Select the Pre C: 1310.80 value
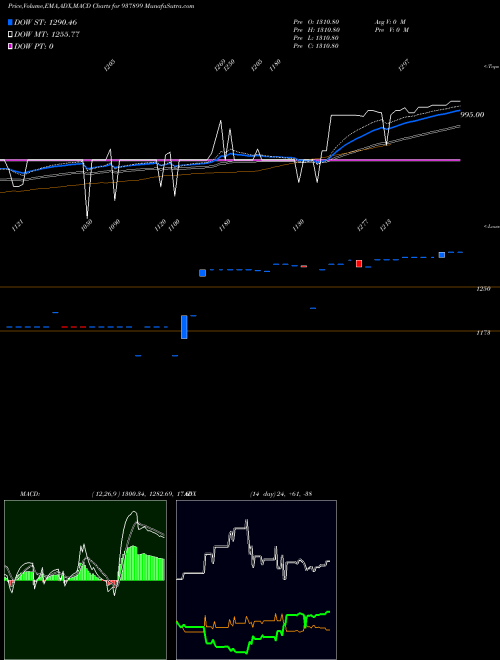 (x=316, y=46)
